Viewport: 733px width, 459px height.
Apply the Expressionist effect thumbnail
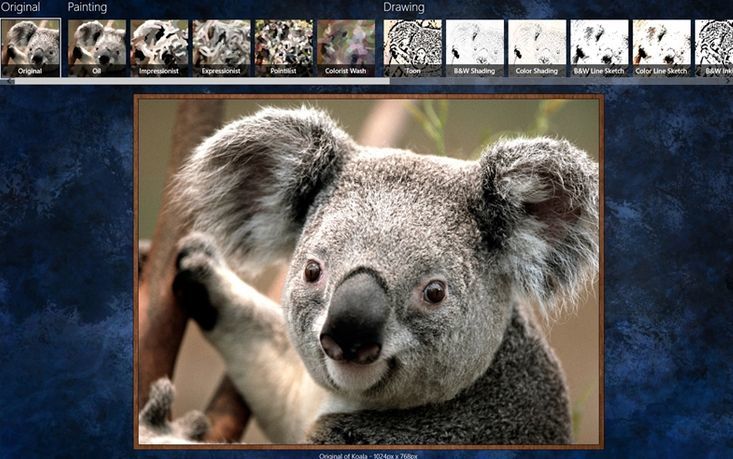pos(222,48)
